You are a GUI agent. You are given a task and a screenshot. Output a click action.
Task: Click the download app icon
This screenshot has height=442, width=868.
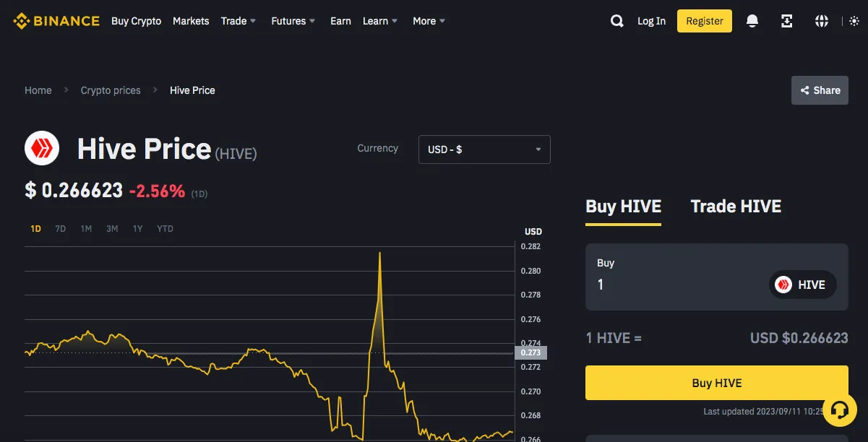pos(787,21)
